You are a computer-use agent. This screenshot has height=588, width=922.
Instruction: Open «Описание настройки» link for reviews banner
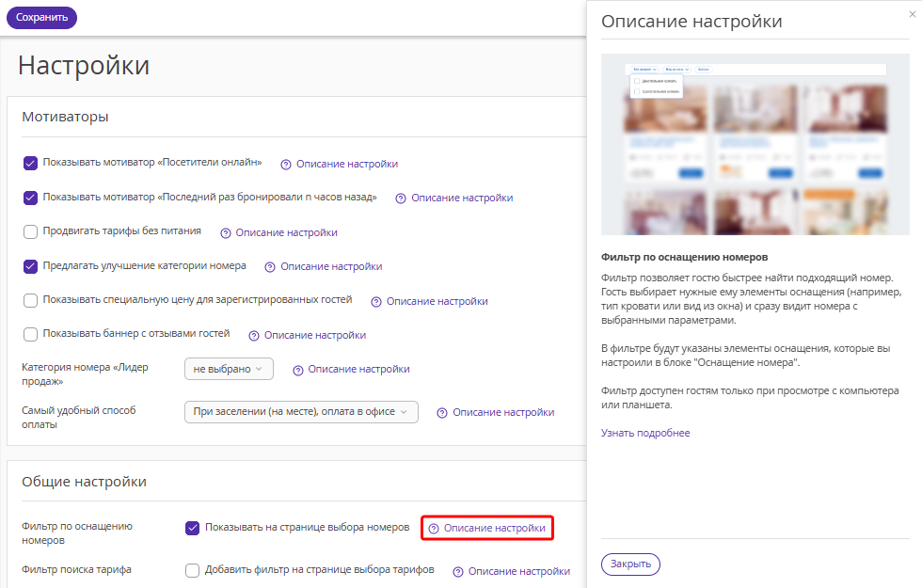(314, 335)
